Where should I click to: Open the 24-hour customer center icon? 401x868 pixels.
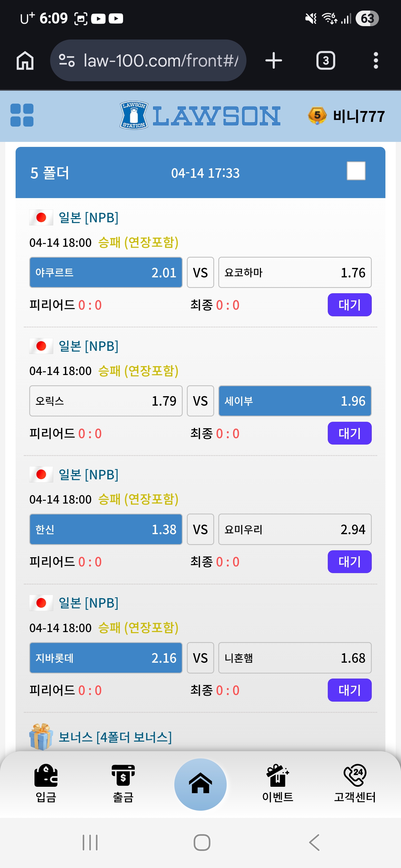pos(355,783)
